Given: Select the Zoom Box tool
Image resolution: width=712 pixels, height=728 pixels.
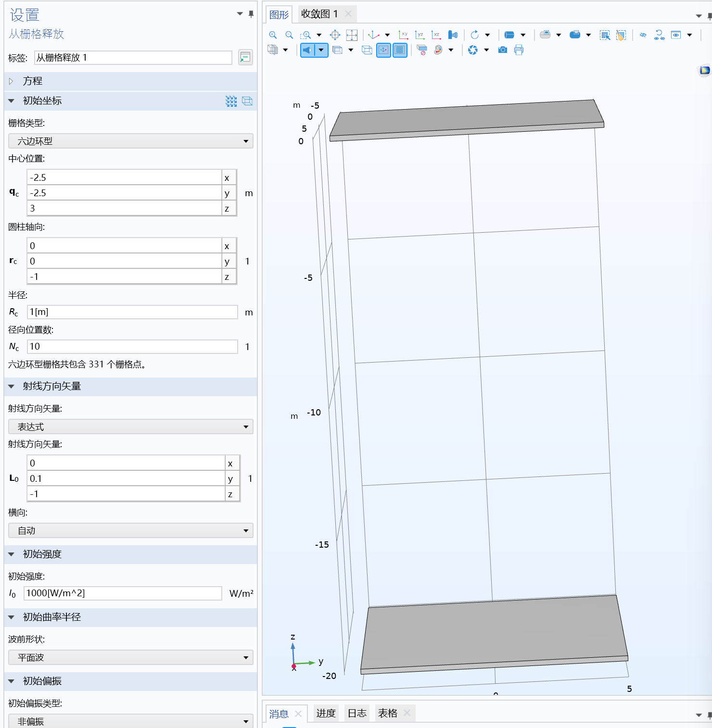Looking at the screenshot, I should click(x=306, y=34).
